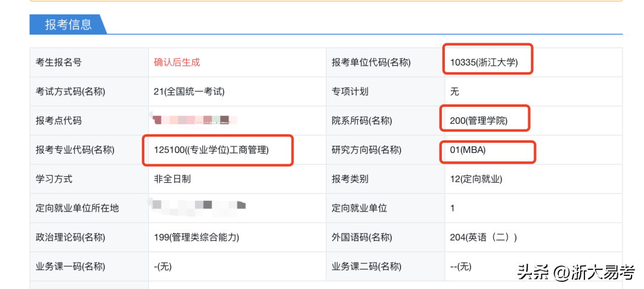
Task: Click the 定向就业单位 value 1
Action: pyautogui.click(x=453, y=208)
